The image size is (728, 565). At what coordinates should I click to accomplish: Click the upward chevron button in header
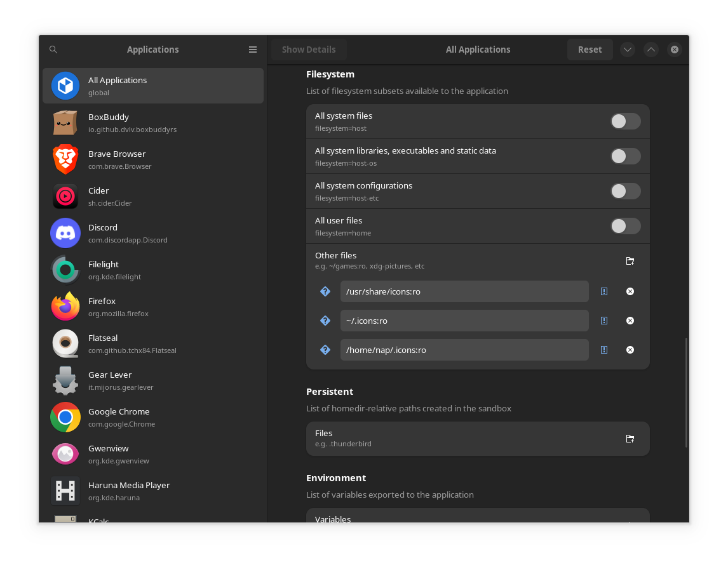point(651,49)
